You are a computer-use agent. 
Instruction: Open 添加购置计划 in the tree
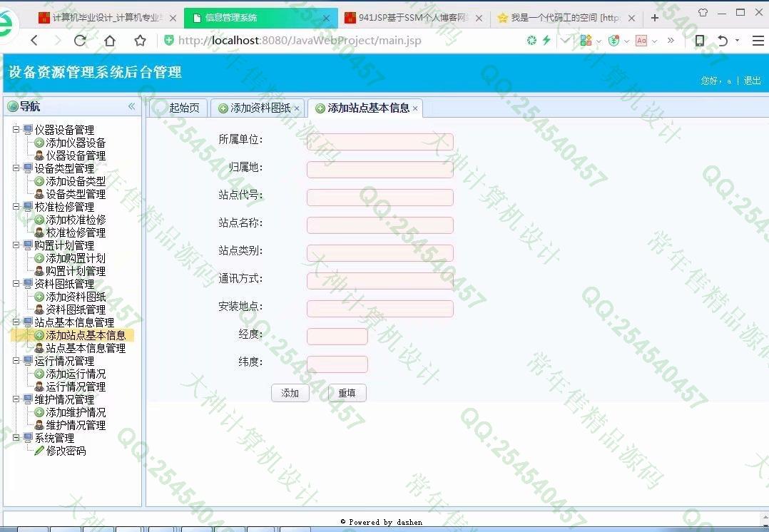[x=75, y=258]
